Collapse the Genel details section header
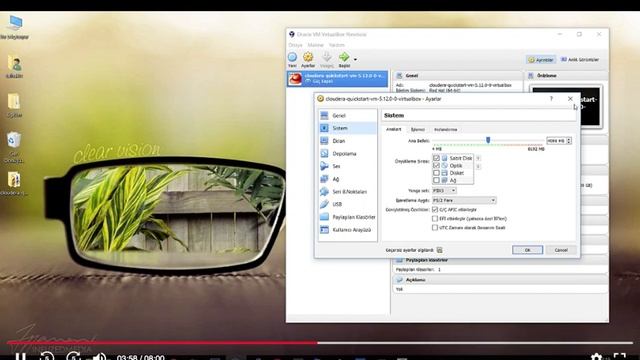The width and height of the screenshot is (640, 360). 458,76
